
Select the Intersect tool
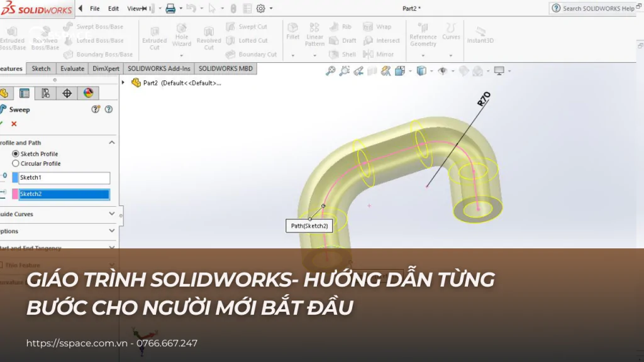(382, 40)
